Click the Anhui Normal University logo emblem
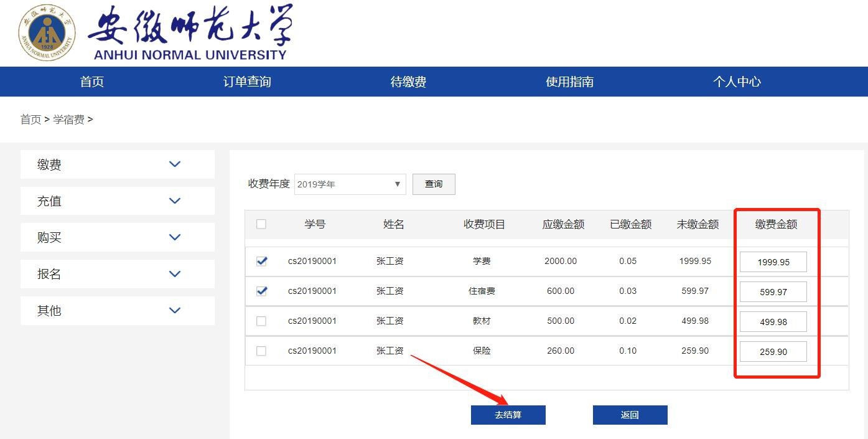 47,32
